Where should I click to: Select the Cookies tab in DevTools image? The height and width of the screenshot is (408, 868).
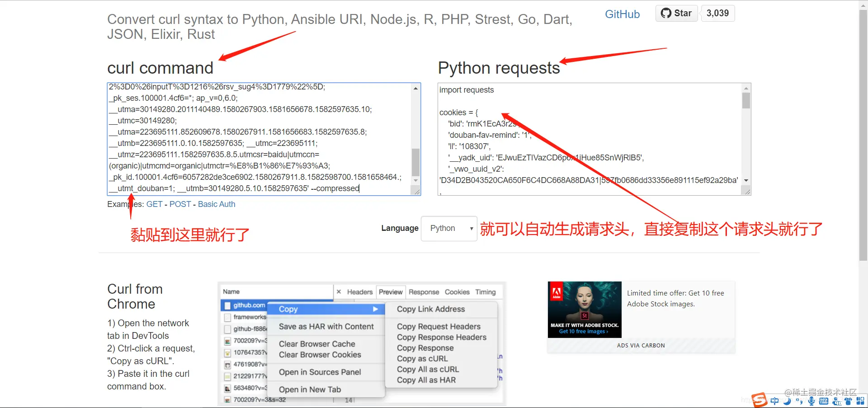(457, 292)
